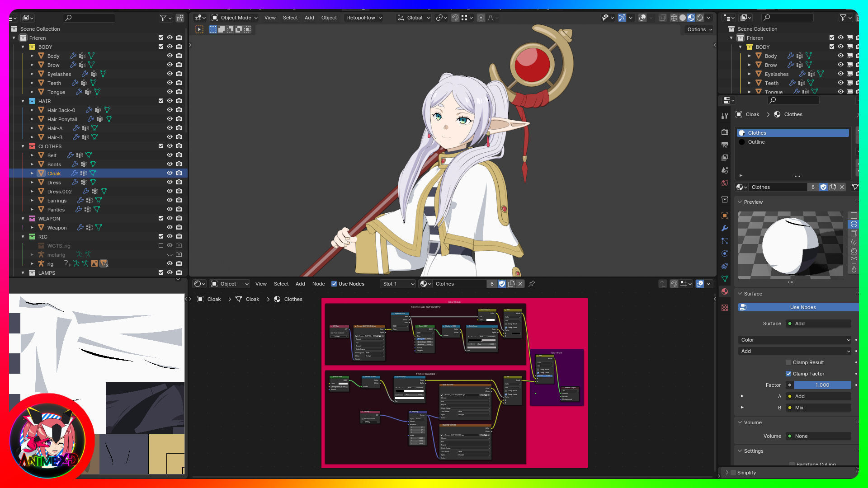Open the World properties tab

pyautogui.click(x=725, y=183)
